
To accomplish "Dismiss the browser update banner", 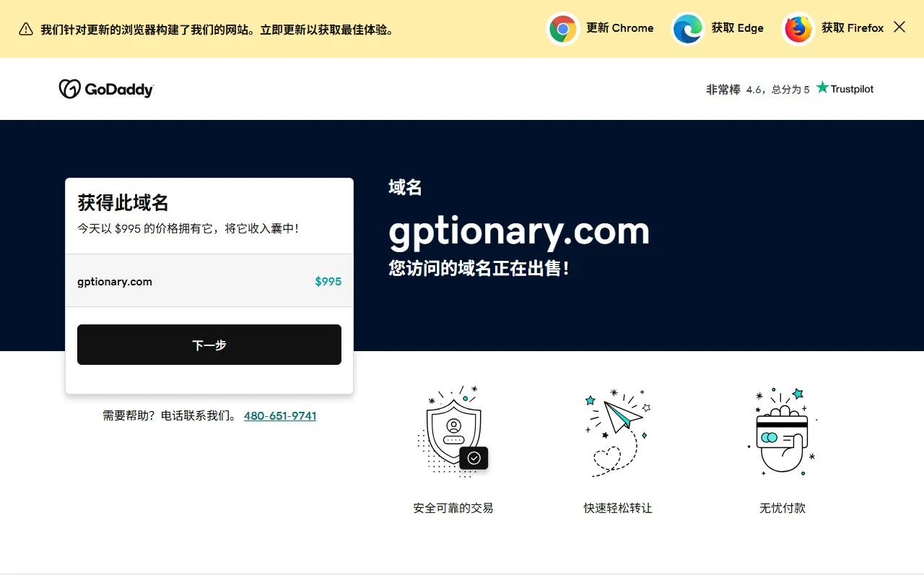I will (899, 27).
